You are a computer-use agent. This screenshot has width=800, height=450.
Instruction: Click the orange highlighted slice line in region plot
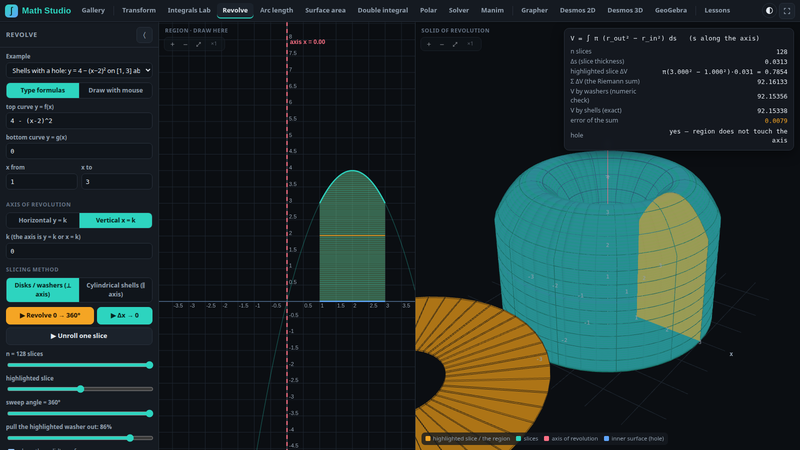coord(352,235)
